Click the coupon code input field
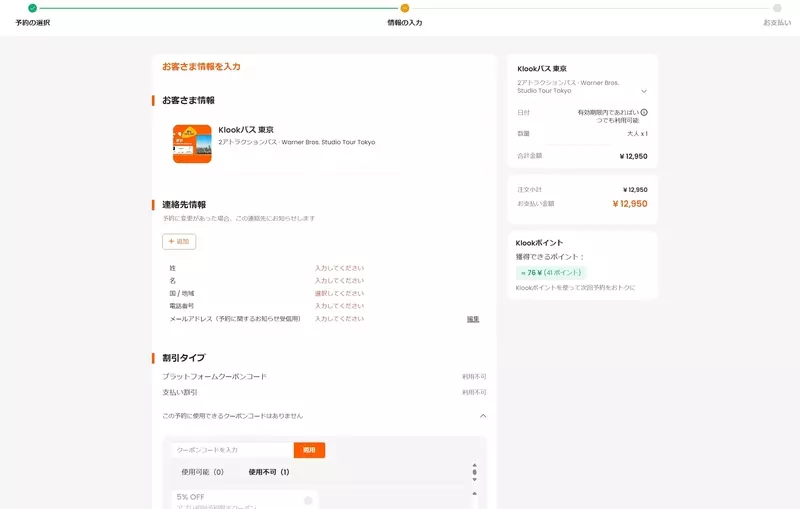This screenshot has width=800, height=509. 232,451
